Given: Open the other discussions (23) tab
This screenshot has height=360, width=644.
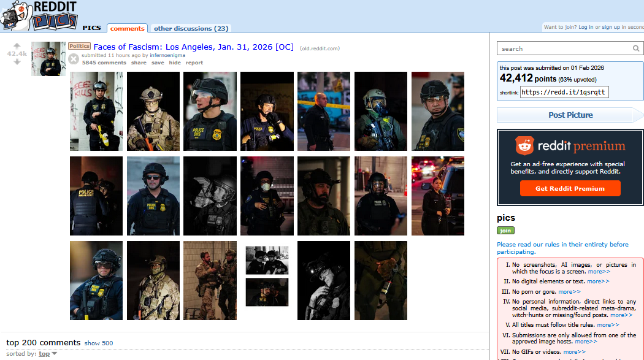Looking at the screenshot, I should [x=191, y=28].
